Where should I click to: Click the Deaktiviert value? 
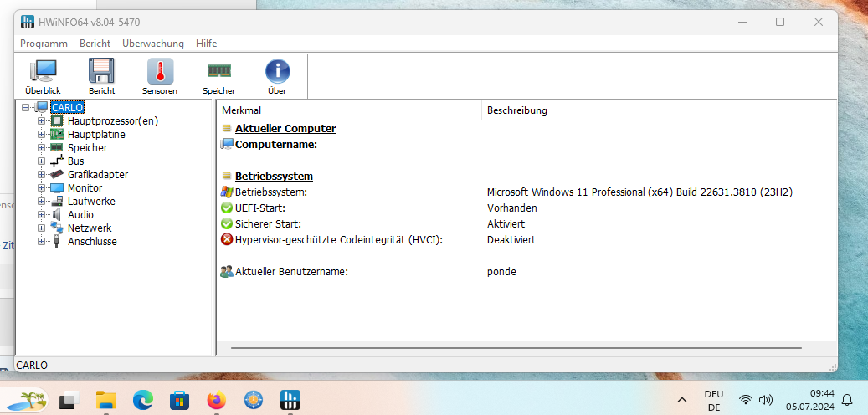(511, 240)
